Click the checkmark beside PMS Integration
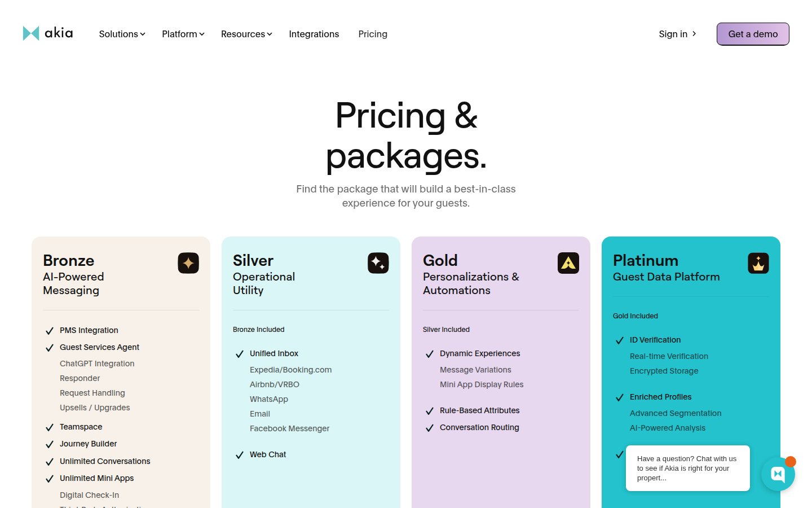Viewport: 812px width, 508px height. pos(50,331)
